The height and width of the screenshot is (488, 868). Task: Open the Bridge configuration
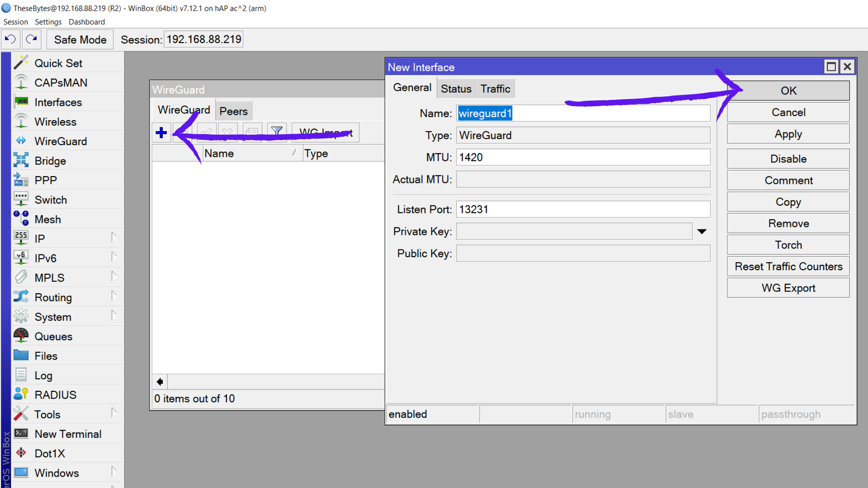pyautogui.click(x=50, y=160)
